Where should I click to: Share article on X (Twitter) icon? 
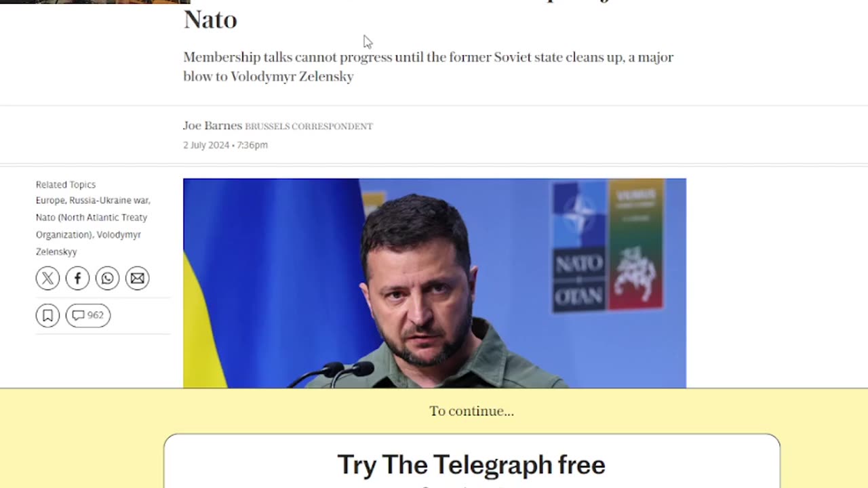click(47, 279)
